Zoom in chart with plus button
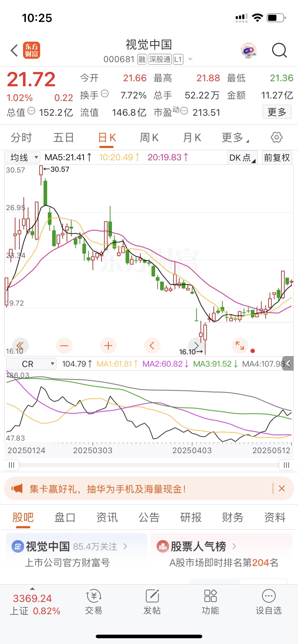The width and height of the screenshot is (298, 644). 108,346
